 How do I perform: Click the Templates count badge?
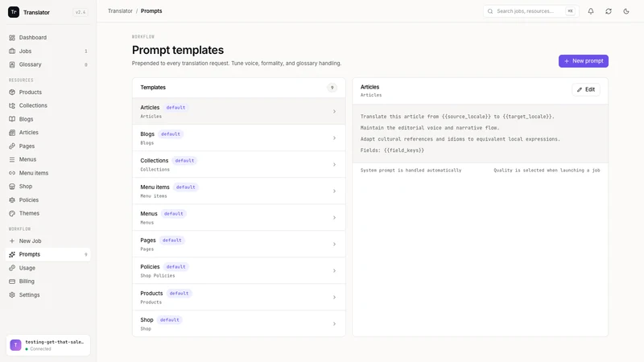click(332, 88)
